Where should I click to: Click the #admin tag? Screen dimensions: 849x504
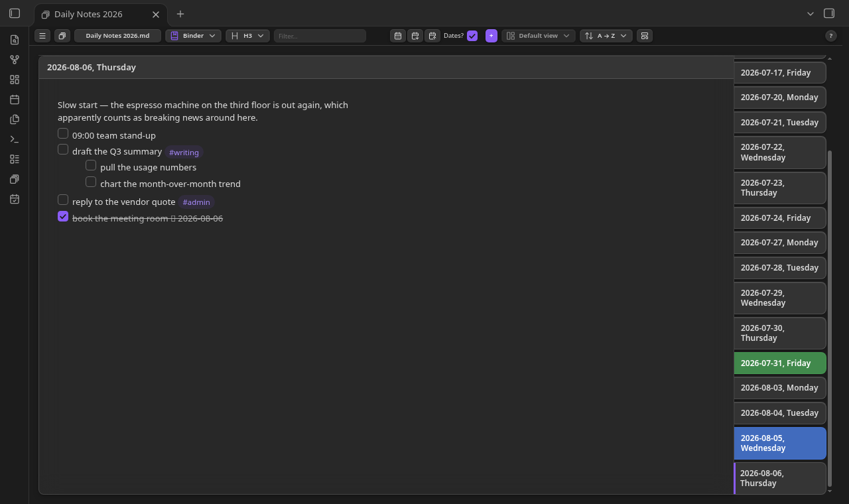pos(196,202)
